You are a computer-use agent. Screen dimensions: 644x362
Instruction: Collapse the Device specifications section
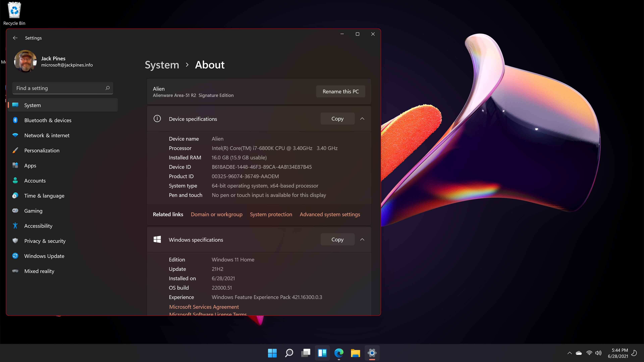tap(362, 119)
